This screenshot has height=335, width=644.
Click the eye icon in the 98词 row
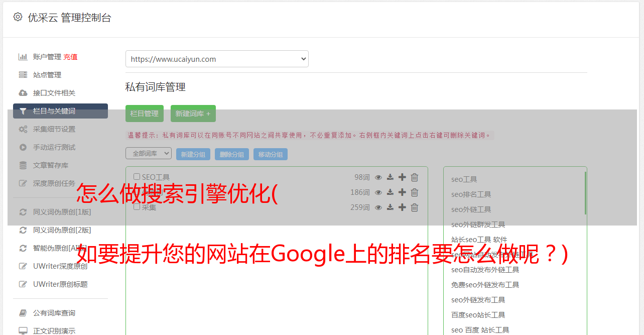tap(378, 177)
